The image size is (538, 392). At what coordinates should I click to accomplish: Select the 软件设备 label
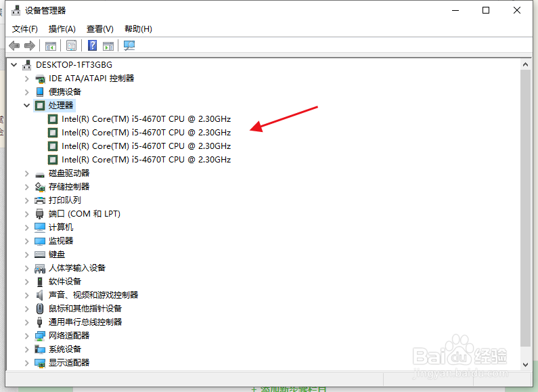[x=65, y=282]
